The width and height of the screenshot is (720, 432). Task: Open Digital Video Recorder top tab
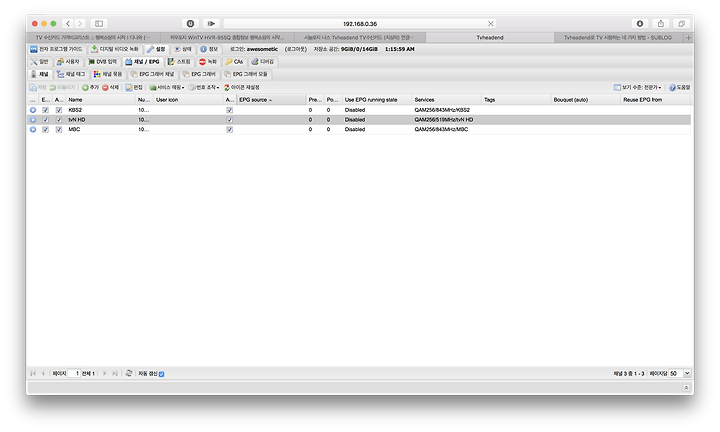[115, 49]
